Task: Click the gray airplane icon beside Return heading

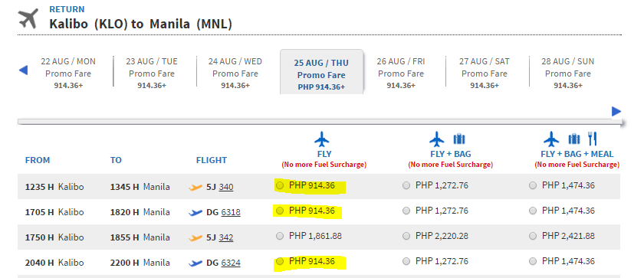Action: click(x=28, y=19)
